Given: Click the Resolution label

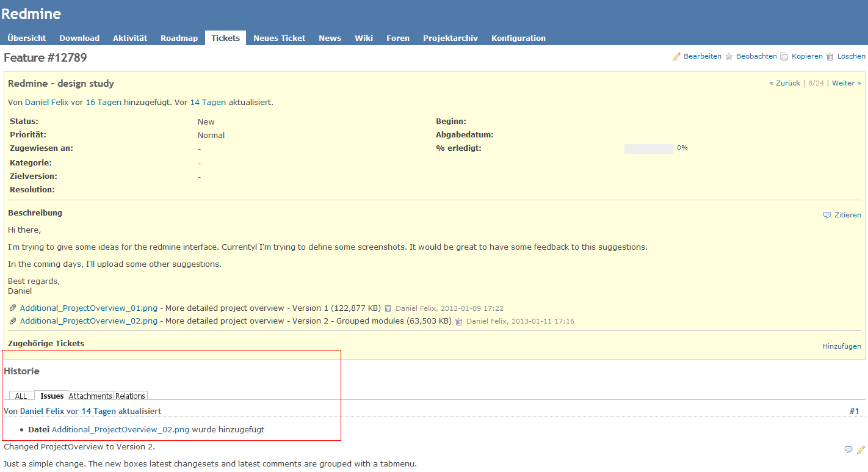Looking at the screenshot, I should point(32,190).
